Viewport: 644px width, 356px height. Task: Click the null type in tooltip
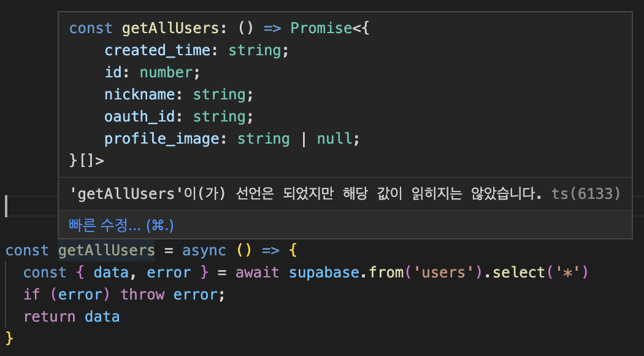334,139
